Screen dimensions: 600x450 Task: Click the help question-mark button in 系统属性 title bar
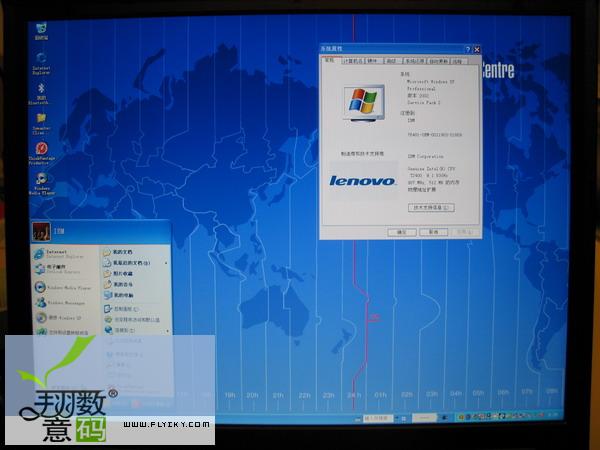[468, 49]
